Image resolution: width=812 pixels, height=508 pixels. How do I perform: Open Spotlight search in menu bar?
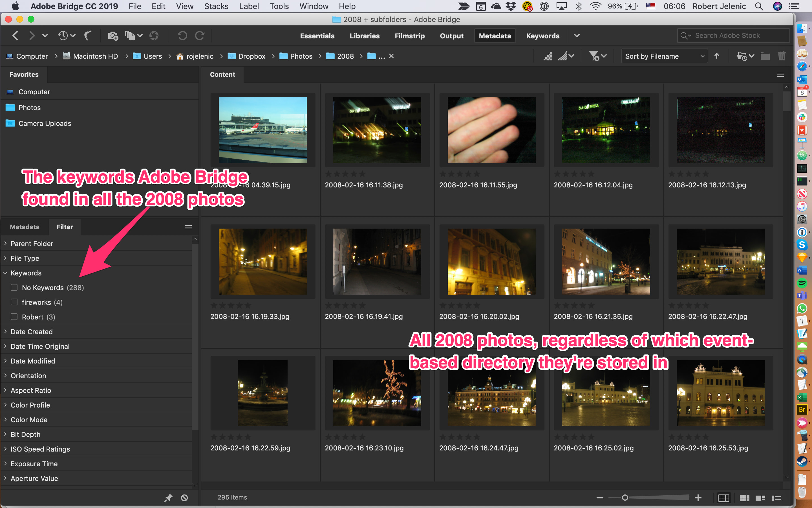(x=759, y=6)
